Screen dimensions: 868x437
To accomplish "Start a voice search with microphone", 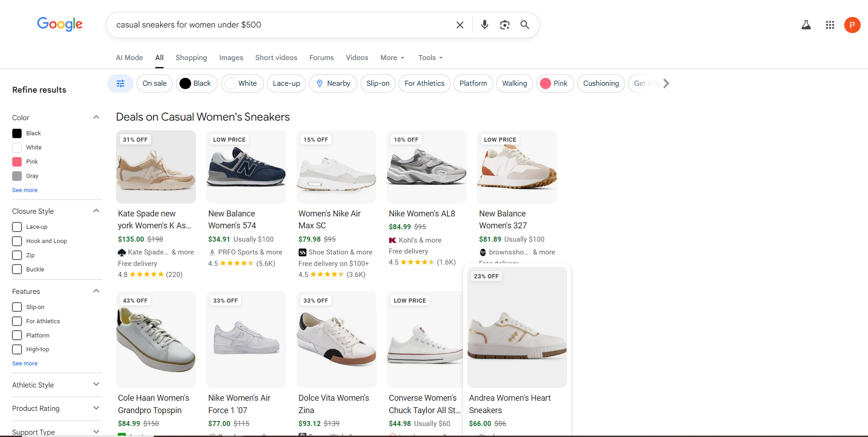I will 484,25.
